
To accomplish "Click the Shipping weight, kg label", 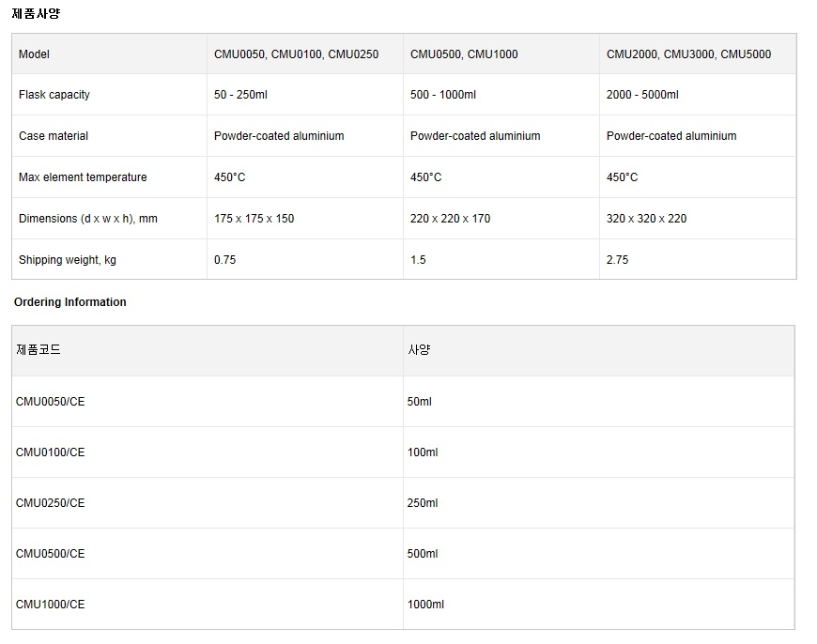I will (68, 259).
